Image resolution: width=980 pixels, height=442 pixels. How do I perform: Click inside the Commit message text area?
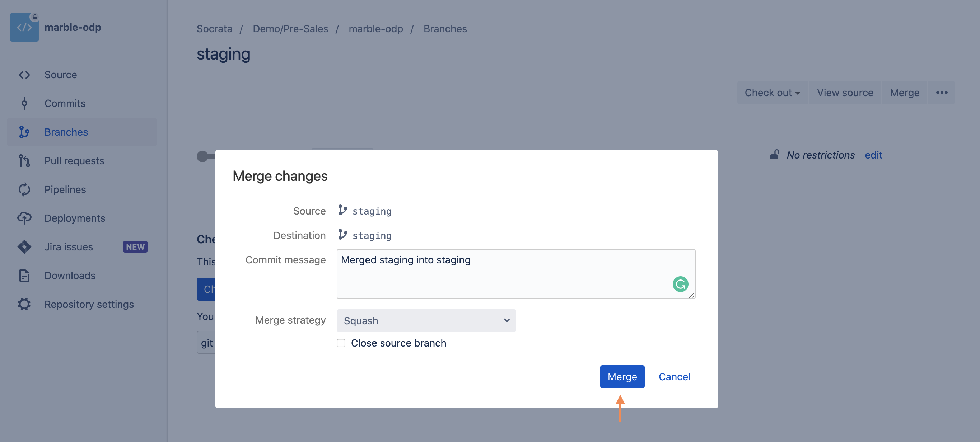(516, 274)
